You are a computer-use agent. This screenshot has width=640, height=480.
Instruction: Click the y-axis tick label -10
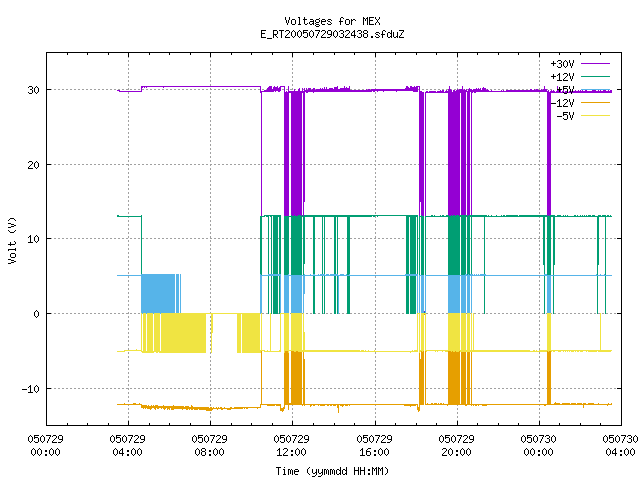click(x=31, y=389)
